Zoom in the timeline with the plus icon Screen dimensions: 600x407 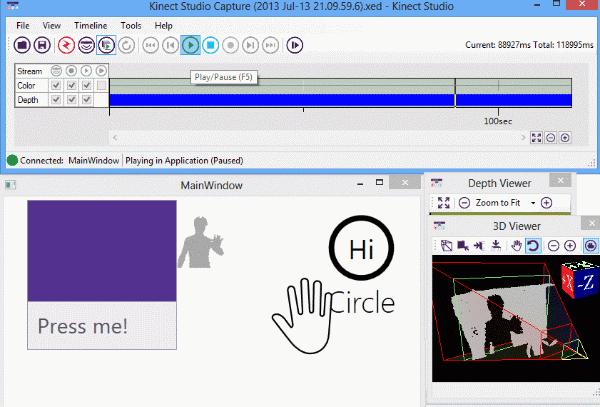tap(565, 137)
